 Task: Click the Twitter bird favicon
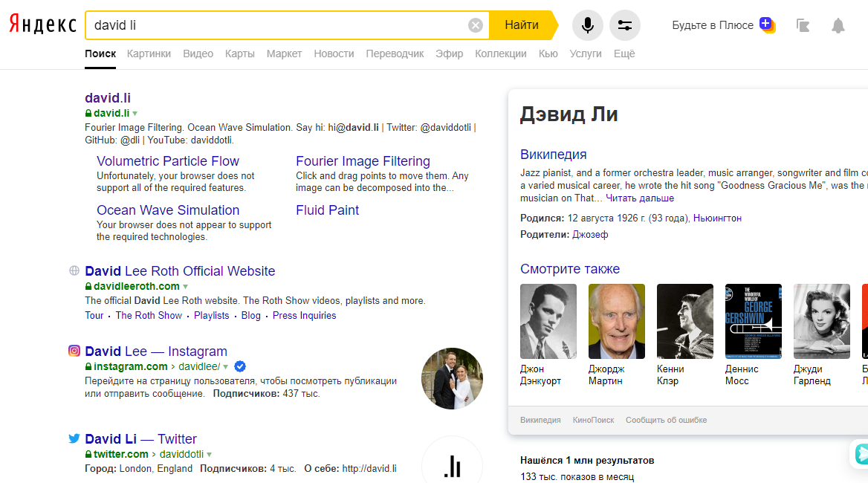pos(74,438)
